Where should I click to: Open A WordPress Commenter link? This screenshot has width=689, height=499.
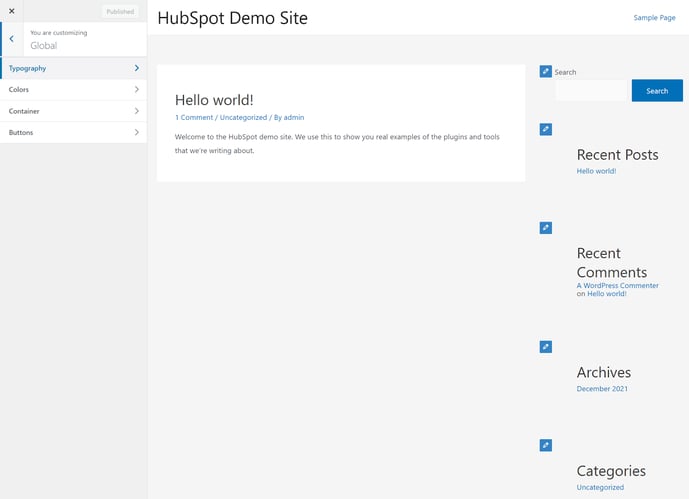tap(617, 286)
